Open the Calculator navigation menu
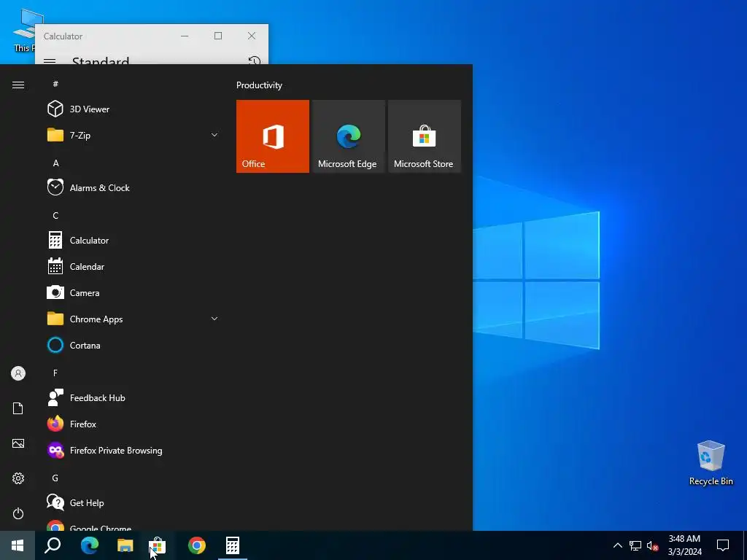This screenshot has height=560, width=747. point(50,61)
